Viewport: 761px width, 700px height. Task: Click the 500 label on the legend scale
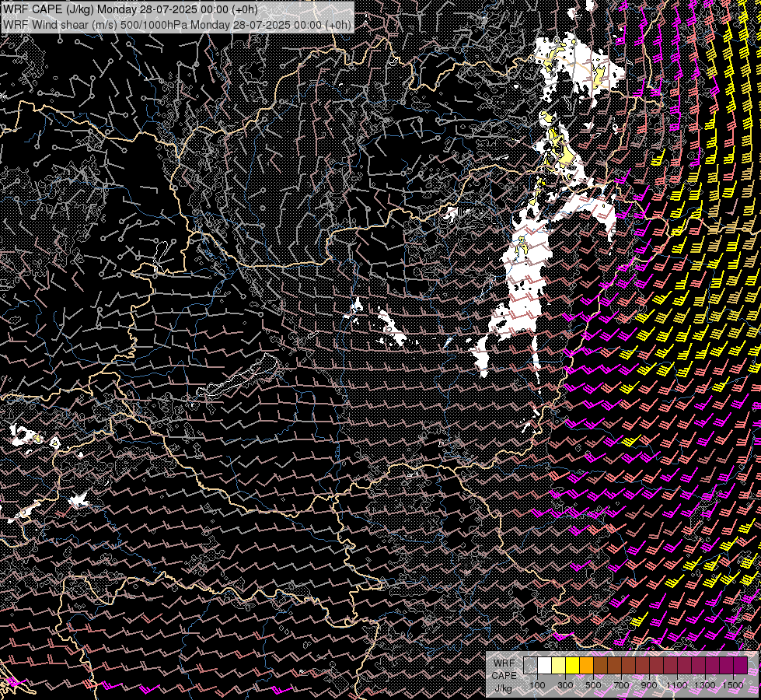click(593, 685)
